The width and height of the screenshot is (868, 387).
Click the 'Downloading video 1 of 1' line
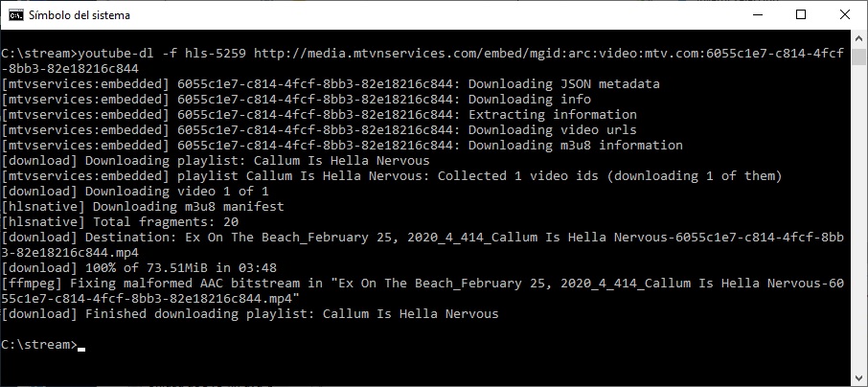[x=136, y=191]
